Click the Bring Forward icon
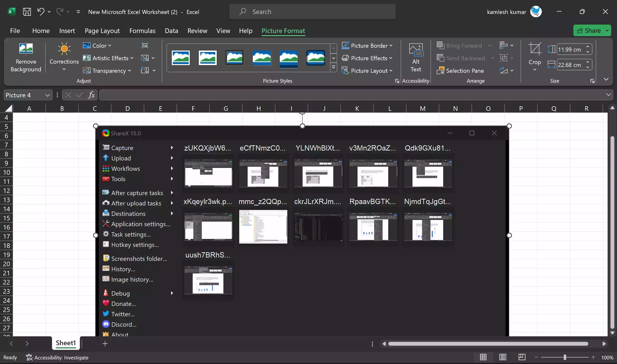The height and width of the screenshot is (364, 617). coord(441,45)
